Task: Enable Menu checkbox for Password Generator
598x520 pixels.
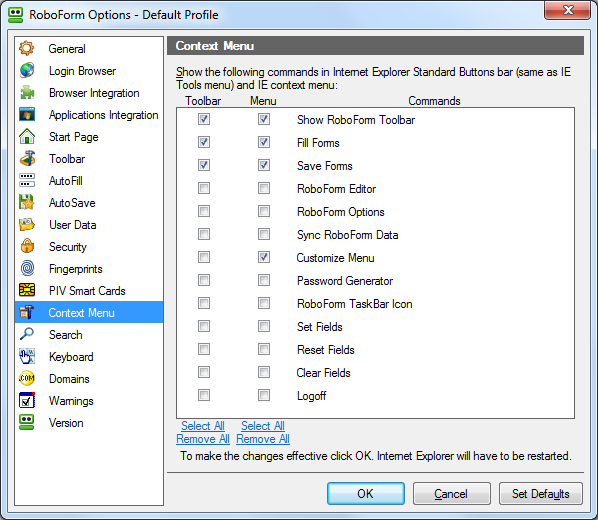Action: (264, 280)
